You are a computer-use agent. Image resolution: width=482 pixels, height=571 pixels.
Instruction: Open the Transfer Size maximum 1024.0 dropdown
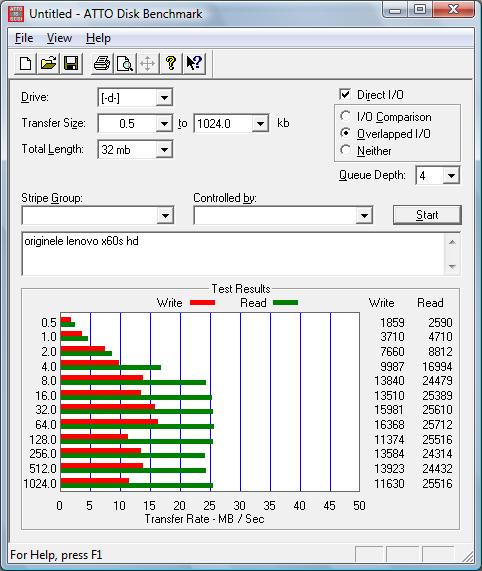tap(260, 124)
